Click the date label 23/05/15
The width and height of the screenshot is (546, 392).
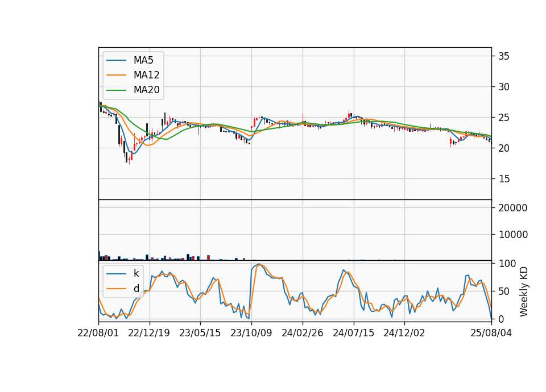200,333
